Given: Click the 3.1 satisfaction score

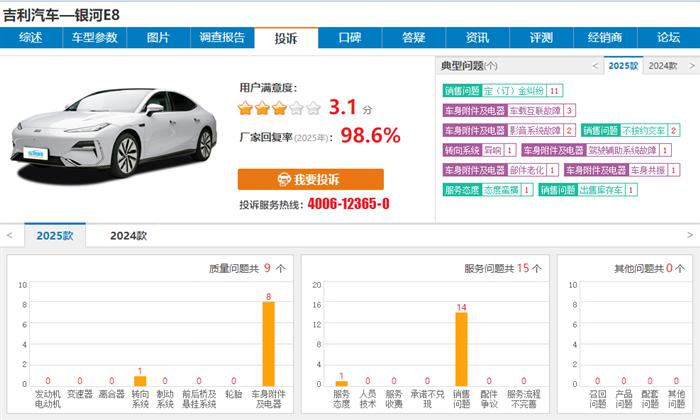Looking at the screenshot, I should tap(343, 107).
